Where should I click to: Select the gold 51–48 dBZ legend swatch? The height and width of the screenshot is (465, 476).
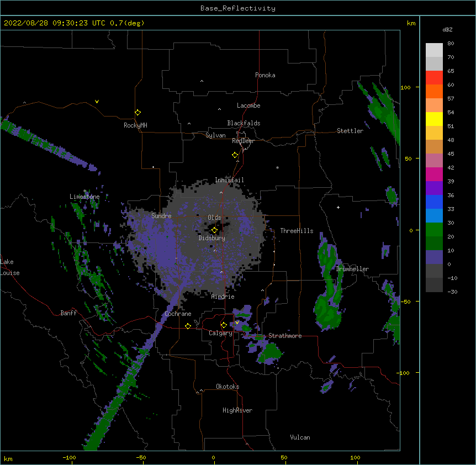tap(434, 133)
